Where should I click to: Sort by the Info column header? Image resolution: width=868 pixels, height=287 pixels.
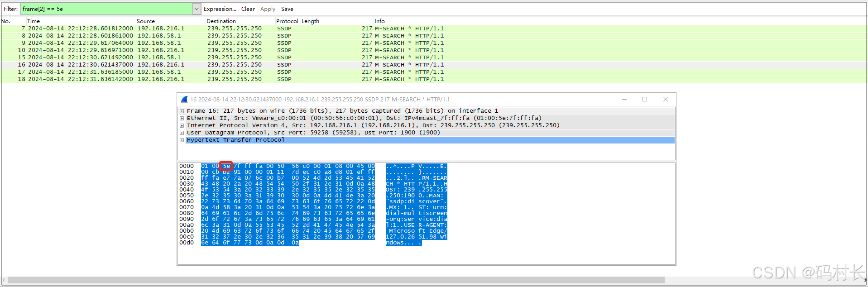[x=379, y=21]
